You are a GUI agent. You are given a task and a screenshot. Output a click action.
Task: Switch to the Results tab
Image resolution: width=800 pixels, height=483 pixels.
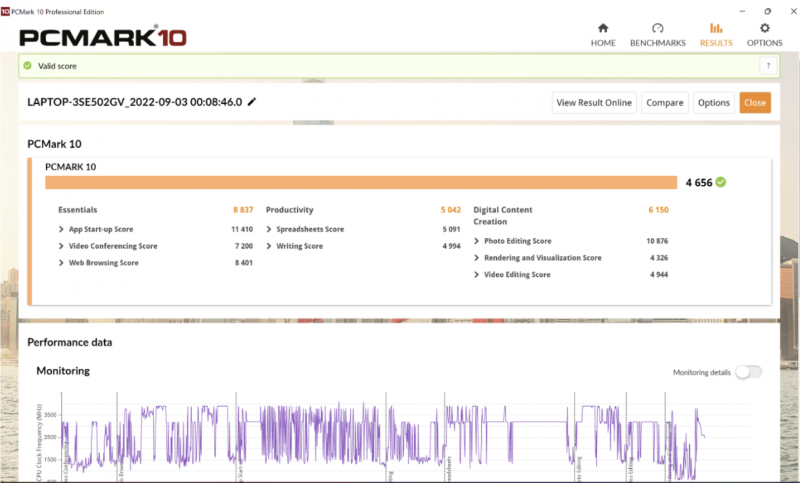(716, 35)
